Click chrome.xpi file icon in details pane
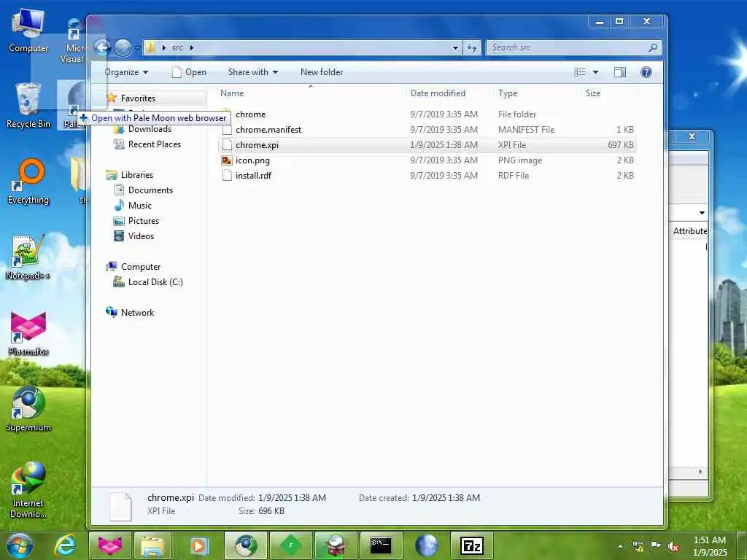This screenshot has width=747, height=560. (120, 506)
